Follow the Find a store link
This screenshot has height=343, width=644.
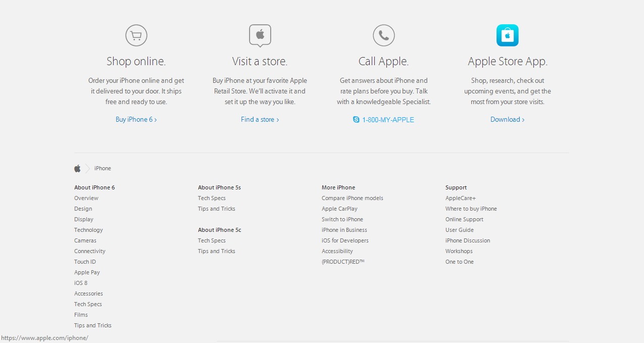point(260,120)
